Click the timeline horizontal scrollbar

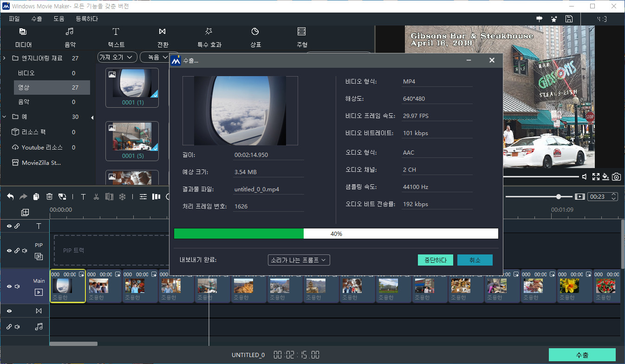coord(73,344)
